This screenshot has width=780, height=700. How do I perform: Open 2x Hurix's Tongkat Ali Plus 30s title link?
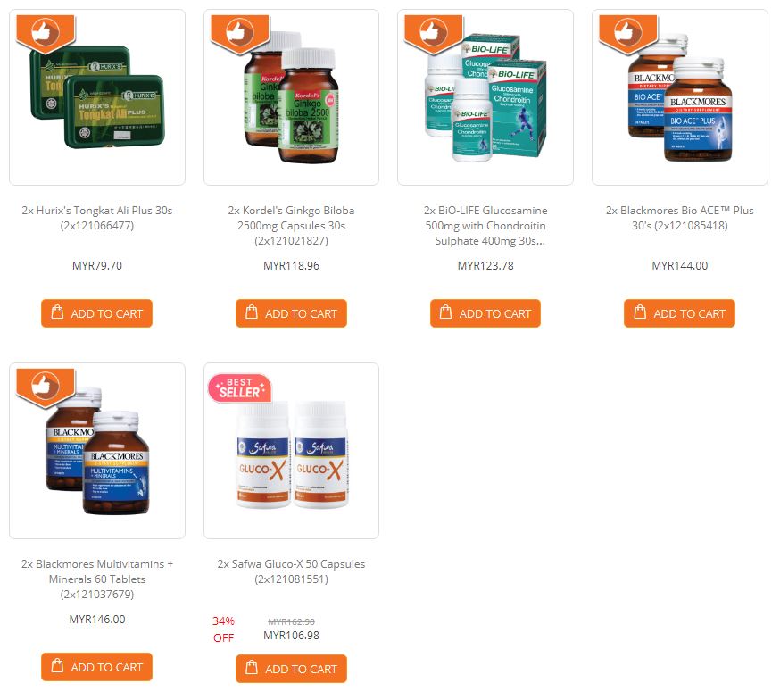(97, 218)
